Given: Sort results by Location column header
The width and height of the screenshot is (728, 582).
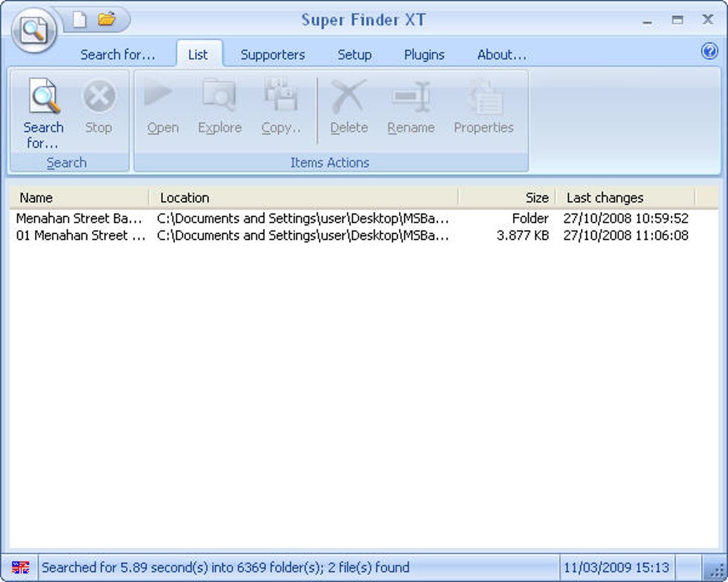Looking at the screenshot, I should (x=303, y=198).
